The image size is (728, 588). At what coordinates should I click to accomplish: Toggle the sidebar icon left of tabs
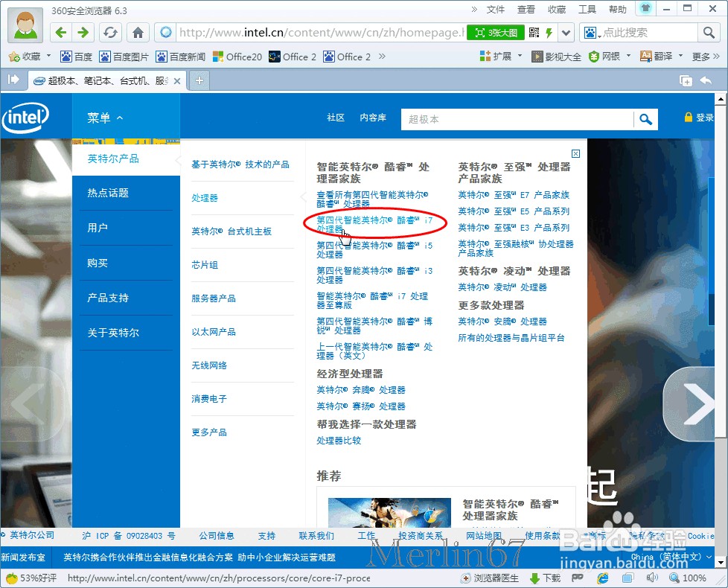point(13,80)
